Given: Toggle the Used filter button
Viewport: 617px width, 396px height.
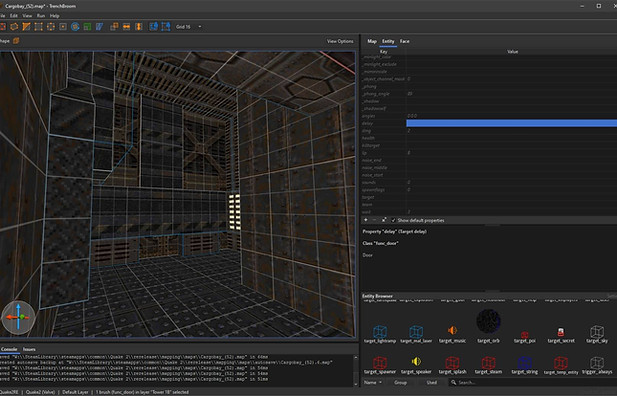Looking at the screenshot, I should [x=432, y=383].
